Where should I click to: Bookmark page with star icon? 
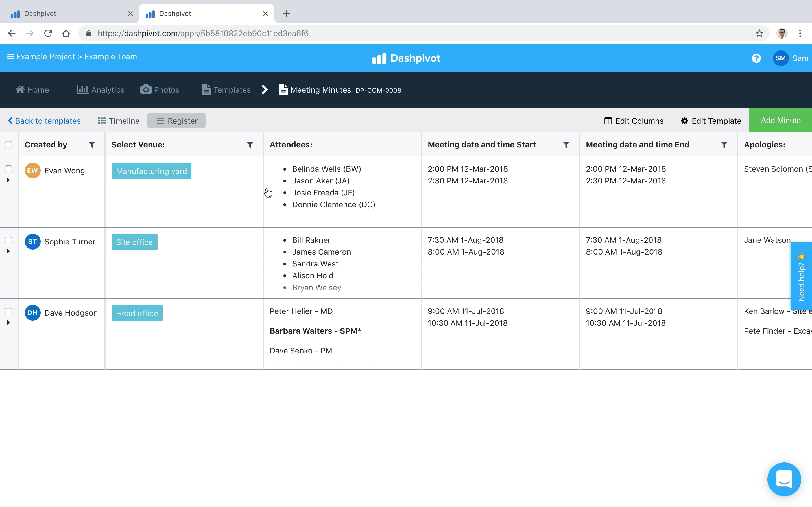coord(759,34)
